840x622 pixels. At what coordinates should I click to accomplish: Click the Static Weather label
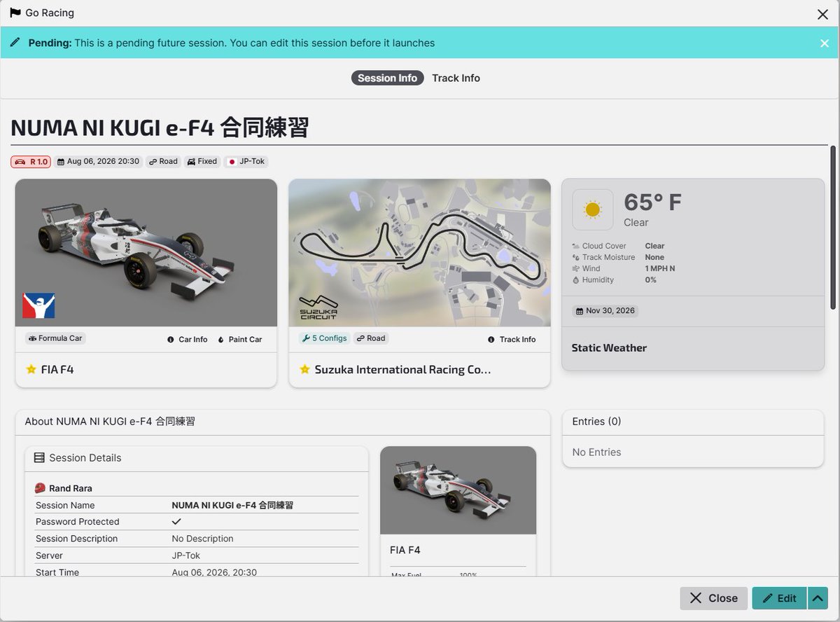coord(609,347)
